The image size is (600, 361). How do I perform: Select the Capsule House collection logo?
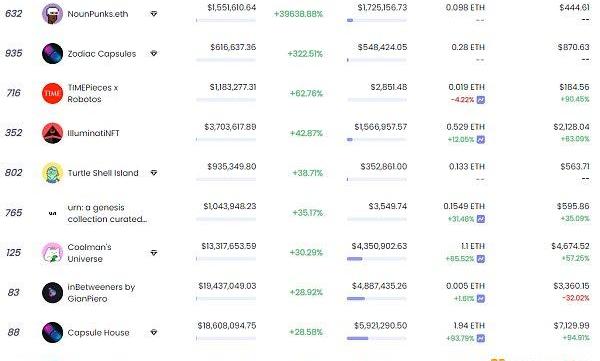(52, 332)
